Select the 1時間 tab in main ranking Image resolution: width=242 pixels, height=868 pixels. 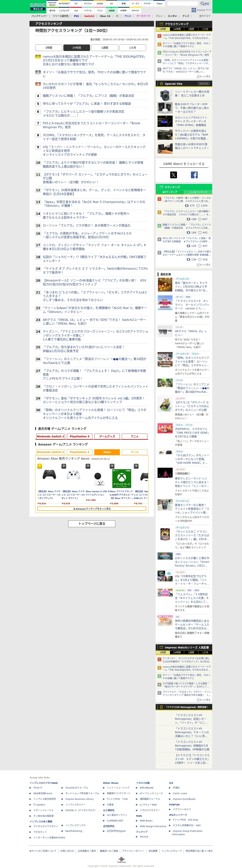tap(49, 47)
